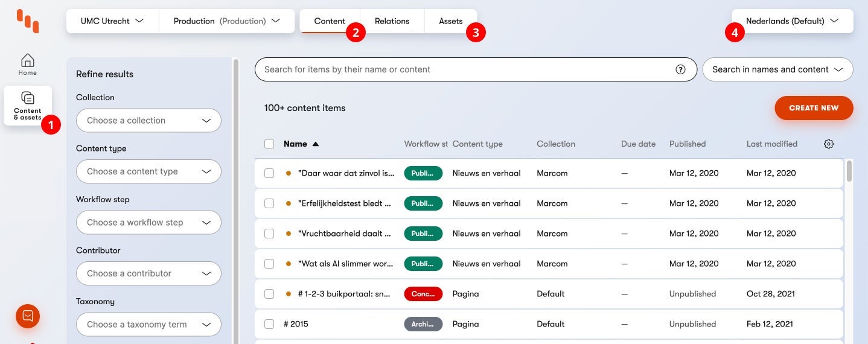This screenshot has height=344, width=868.
Task: Select checkbox for "Daar waar dat zinvol is" row
Action: pos(269,173)
